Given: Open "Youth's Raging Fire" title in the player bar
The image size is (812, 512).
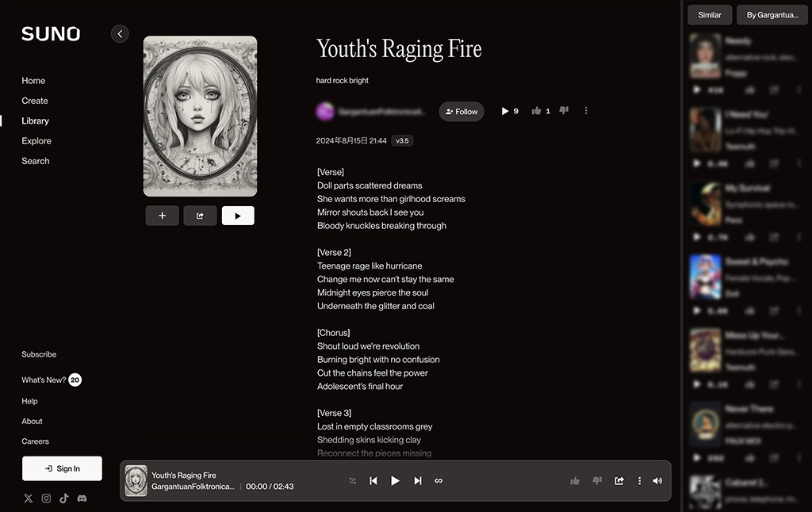Looking at the screenshot, I should coord(184,476).
